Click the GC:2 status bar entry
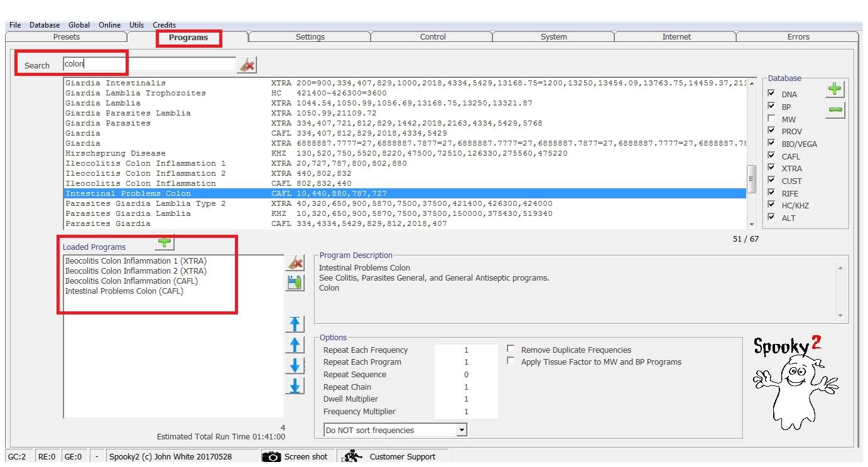Viewport: 868px width, 467px height. [x=17, y=456]
